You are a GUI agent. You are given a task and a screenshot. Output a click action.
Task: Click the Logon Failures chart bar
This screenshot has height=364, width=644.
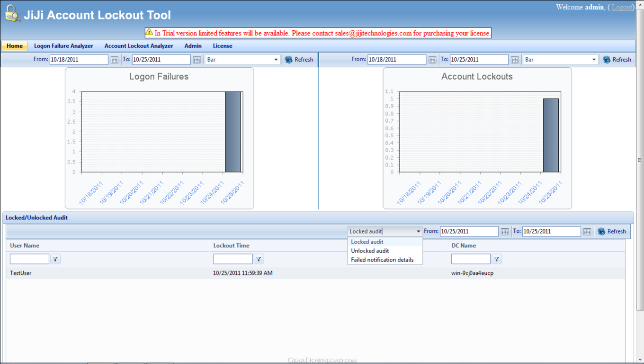coord(233,132)
